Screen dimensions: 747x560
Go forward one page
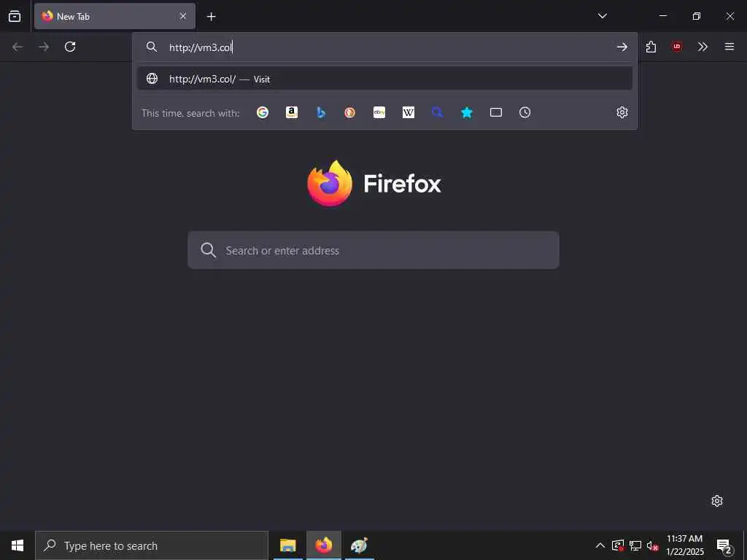coord(44,47)
